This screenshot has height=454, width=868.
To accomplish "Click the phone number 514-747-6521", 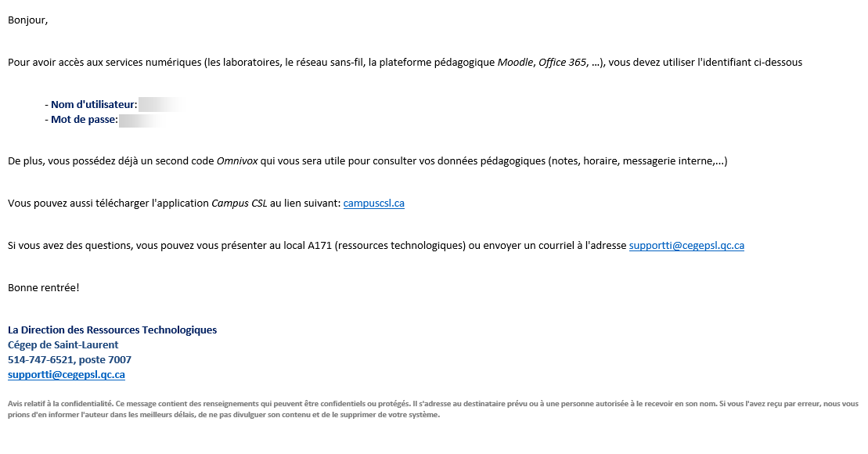I will point(39,360).
